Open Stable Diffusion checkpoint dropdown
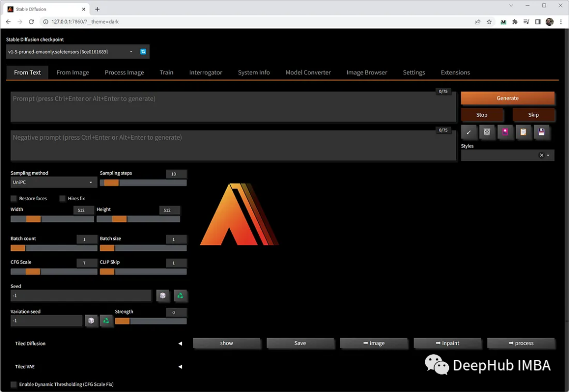 tap(71, 52)
